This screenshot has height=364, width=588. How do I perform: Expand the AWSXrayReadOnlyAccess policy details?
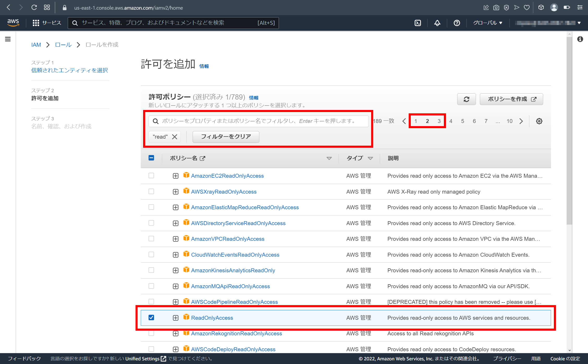click(x=176, y=192)
